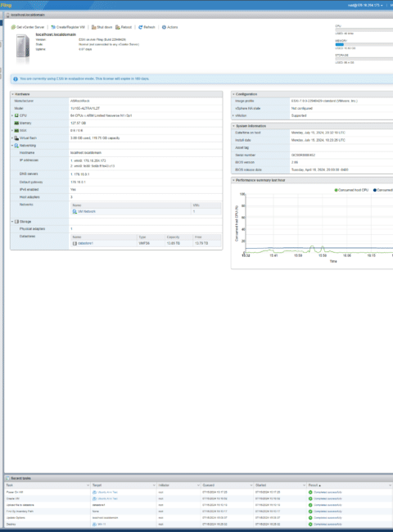Click the info icon in evaluation banner
Image resolution: width=393 pixels, height=532 pixels.
[16, 79]
